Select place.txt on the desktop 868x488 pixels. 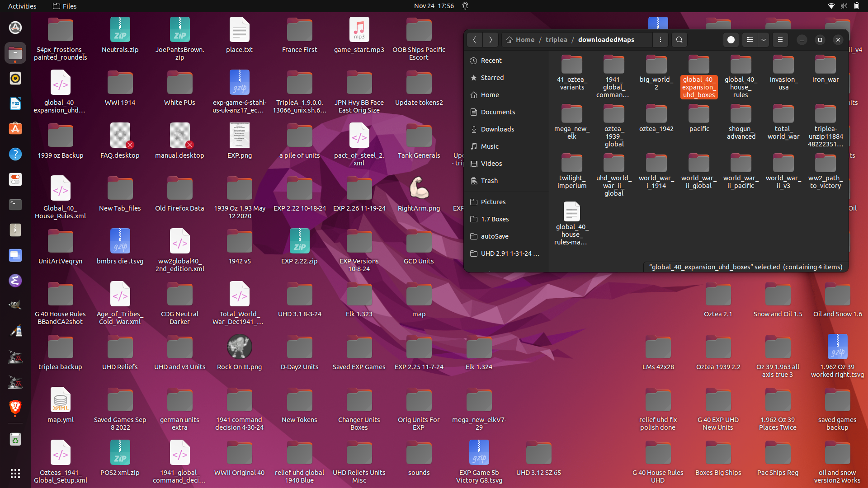pyautogui.click(x=239, y=35)
